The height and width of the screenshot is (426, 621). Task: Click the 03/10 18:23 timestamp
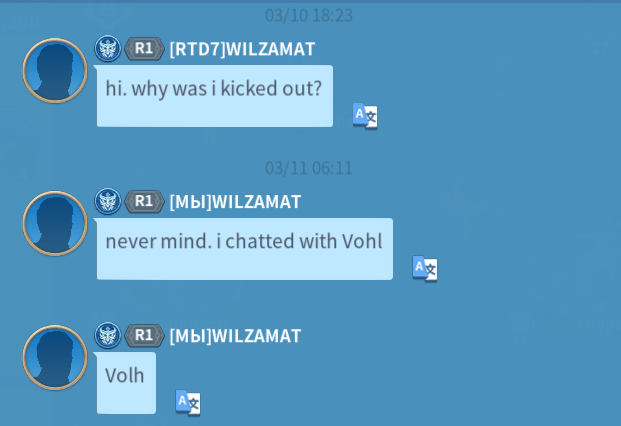click(x=309, y=16)
